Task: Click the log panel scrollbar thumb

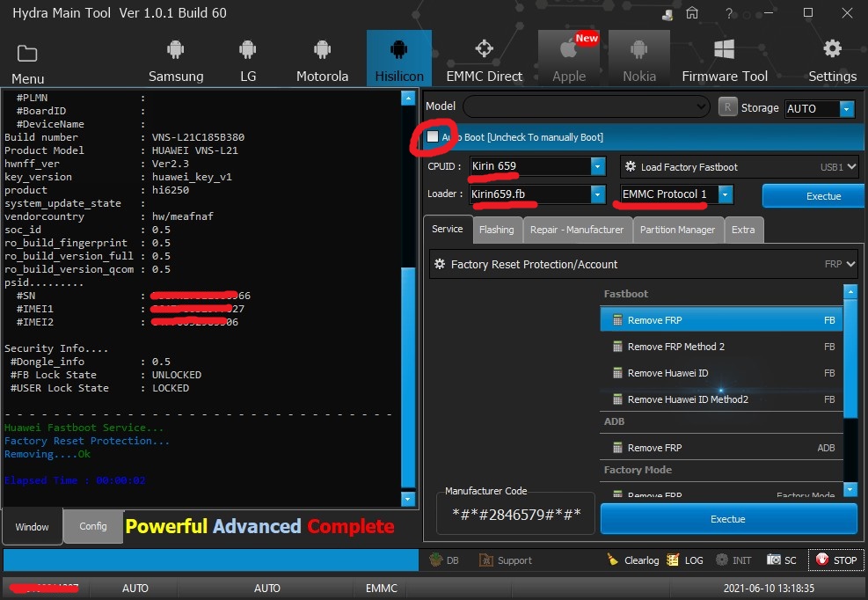Action: [x=408, y=377]
